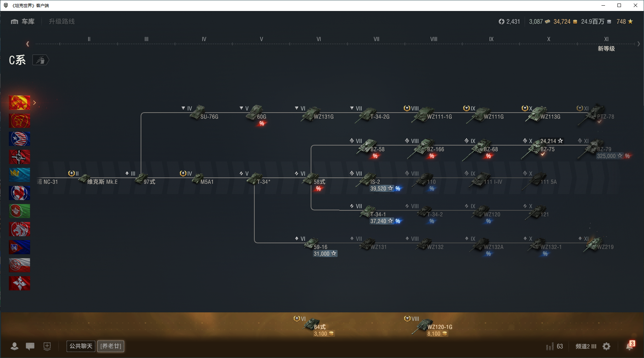Open the [养老廿] clan chat tab

click(x=111, y=346)
